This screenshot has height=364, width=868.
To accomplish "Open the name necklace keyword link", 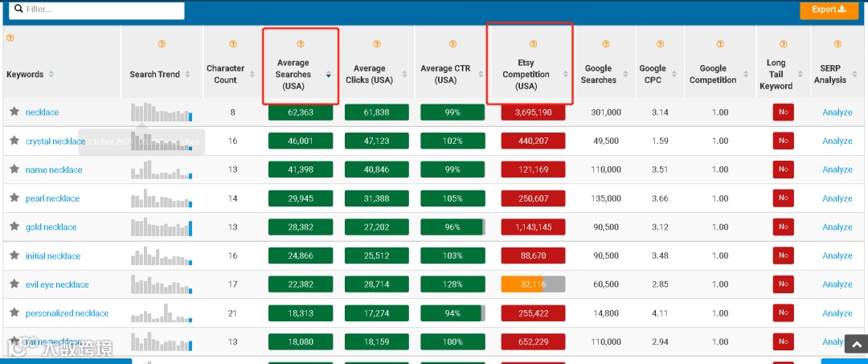I will tap(54, 170).
